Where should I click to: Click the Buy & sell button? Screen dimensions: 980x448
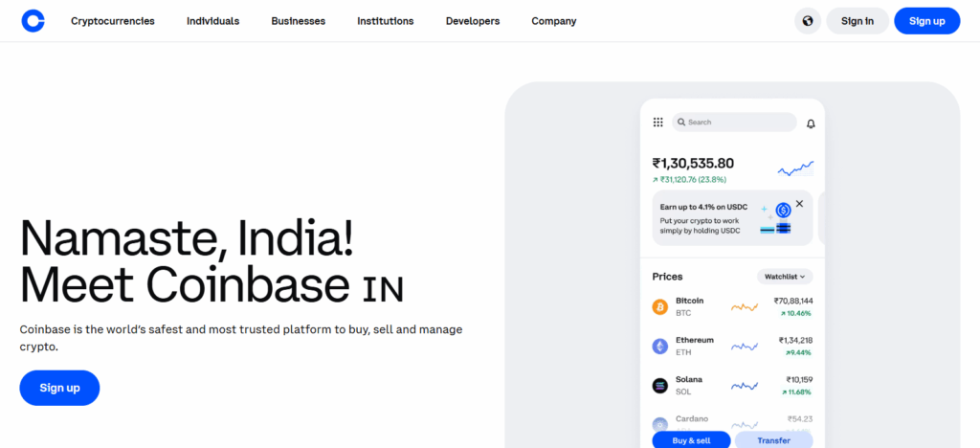691,440
